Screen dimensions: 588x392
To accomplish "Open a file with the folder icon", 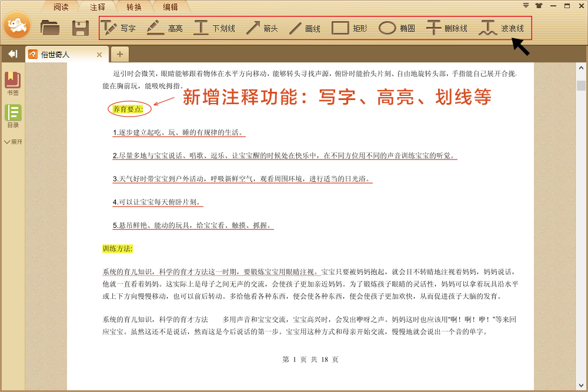I will 50,28.
